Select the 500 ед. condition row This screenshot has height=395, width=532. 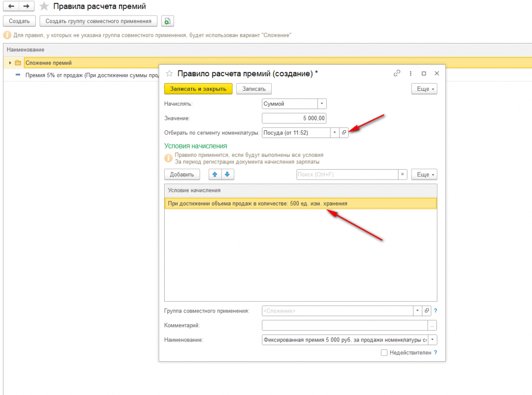pos(301,203)
